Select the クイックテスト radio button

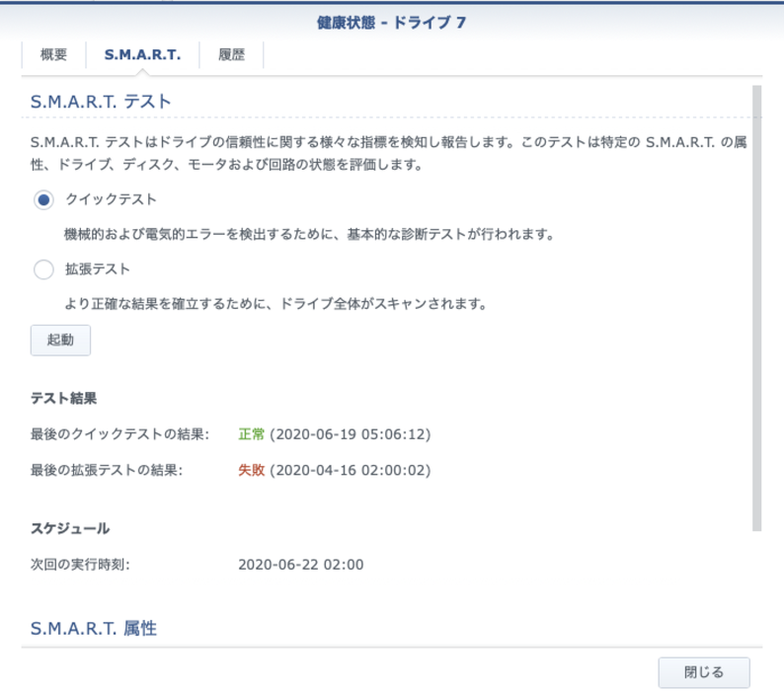43,200
